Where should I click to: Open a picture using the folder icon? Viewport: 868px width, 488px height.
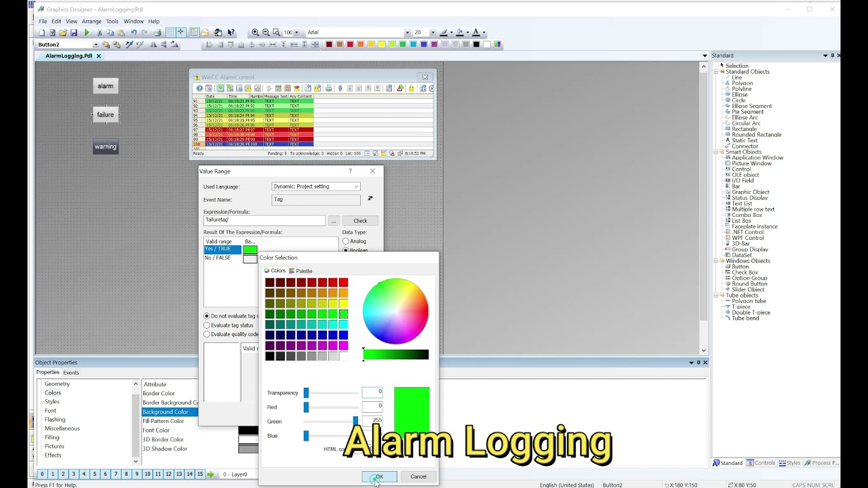63,33
